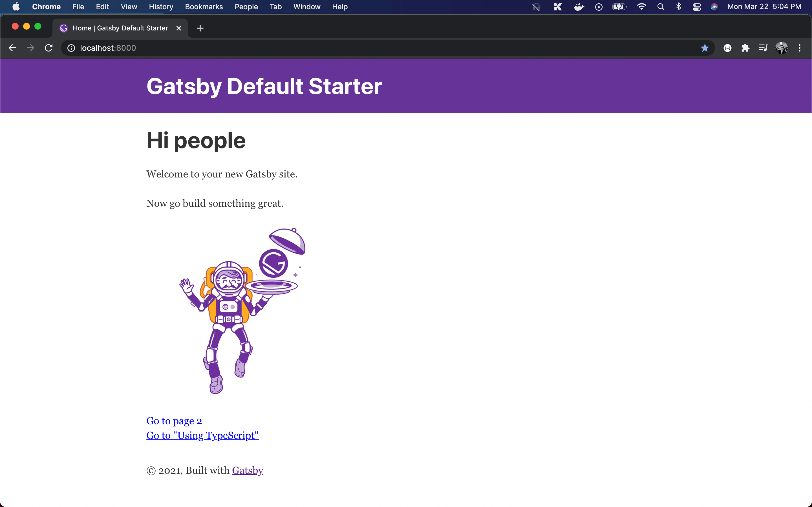Follow the "Go to page 2" link

click(x=174, y=421)
